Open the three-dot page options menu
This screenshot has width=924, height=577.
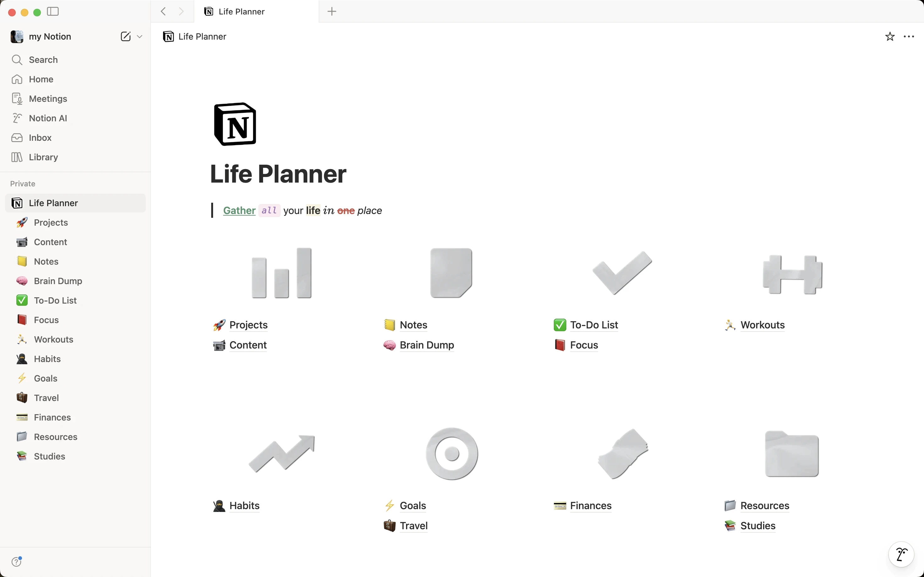(909, 37)
